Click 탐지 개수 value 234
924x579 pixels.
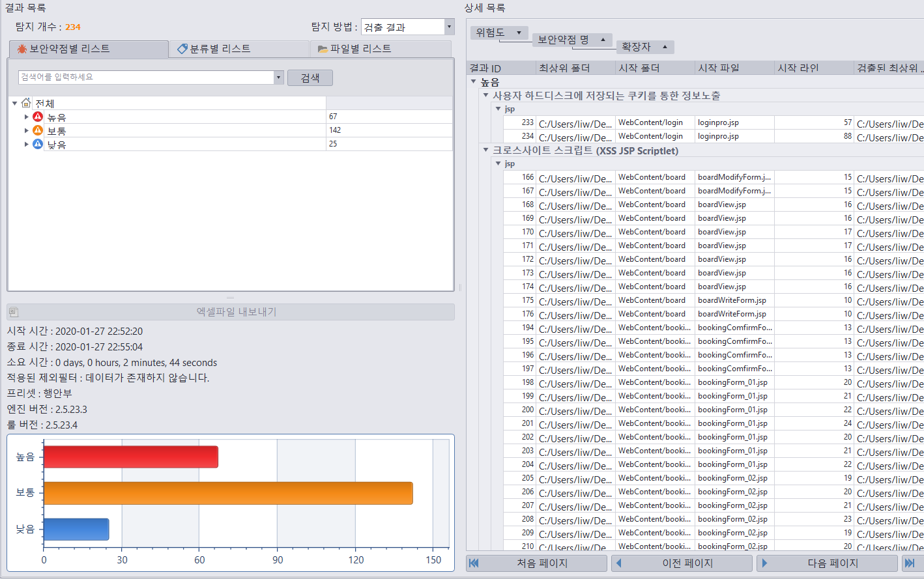click(73, 27)
